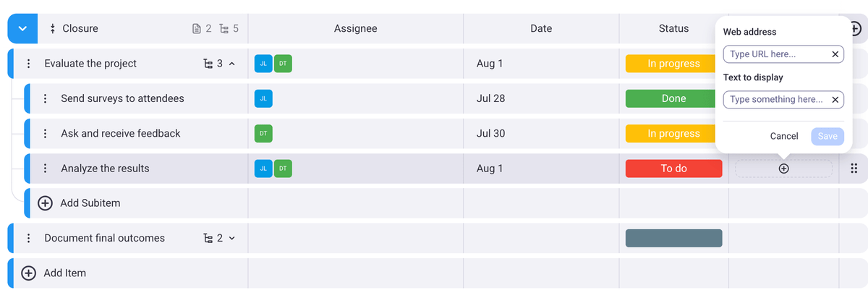Open the kebab menu for Analyze the results

(45, 169)
